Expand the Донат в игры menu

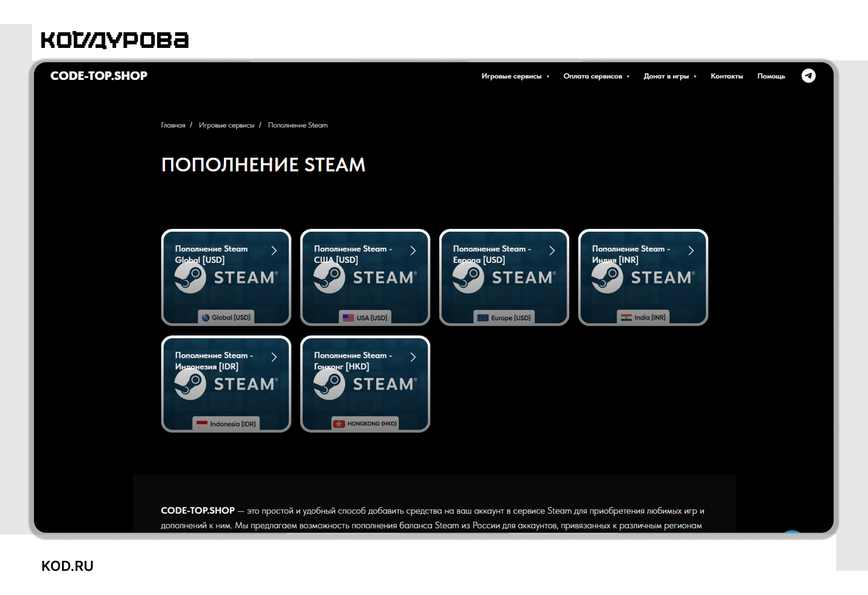tap(670, 76)
